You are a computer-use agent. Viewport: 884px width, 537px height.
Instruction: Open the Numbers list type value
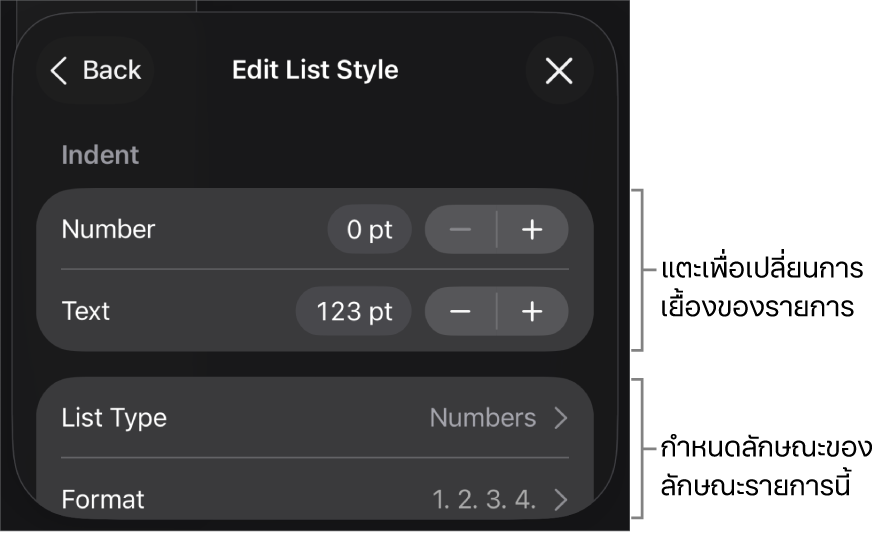pos(483,418)
